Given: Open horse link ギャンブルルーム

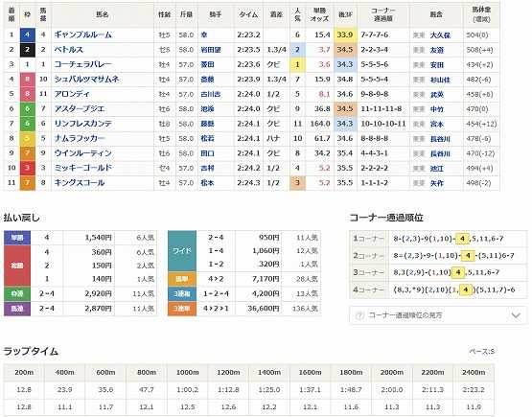Looking at the screenshot, I should click(x=82, y=35).
